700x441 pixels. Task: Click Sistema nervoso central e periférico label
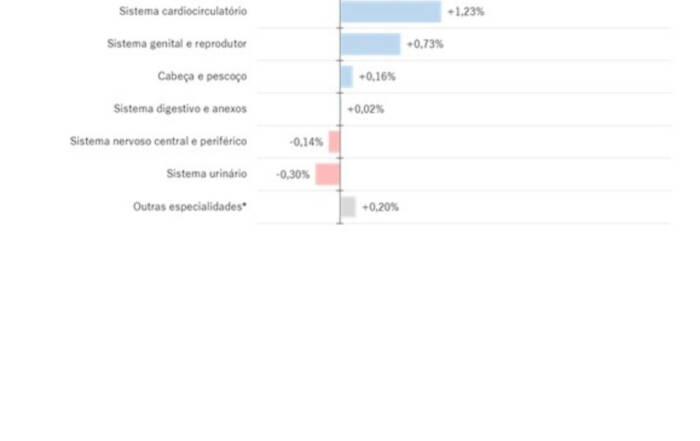(158, 142)
